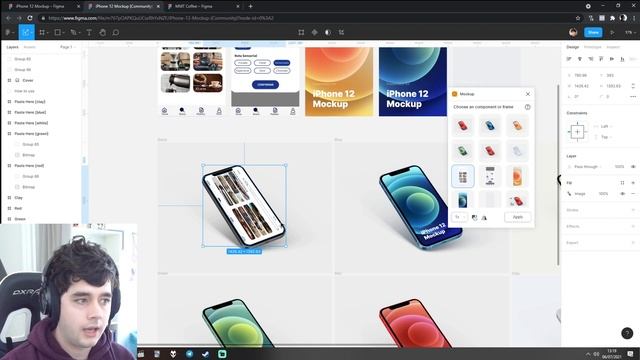The image size is (640, 360).
Task: Switch to the Layers tab
Action: (x=12, y=47)
